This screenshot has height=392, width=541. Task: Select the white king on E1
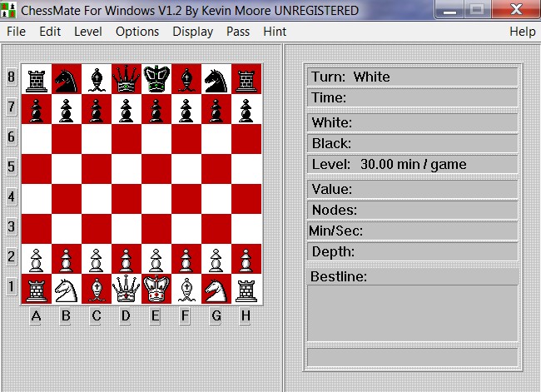click(x=156, y=289)
